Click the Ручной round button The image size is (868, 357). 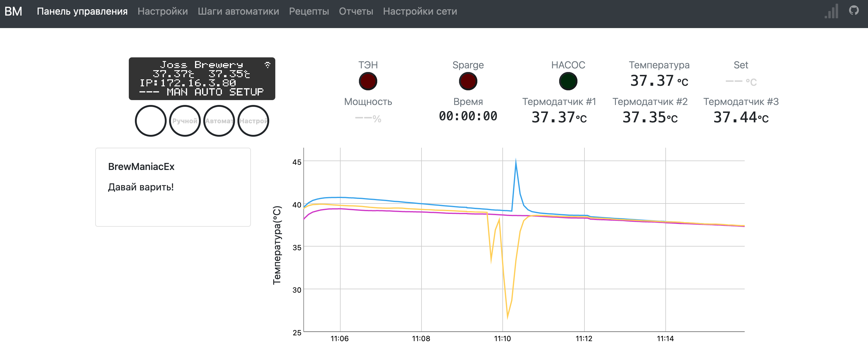click(185, 121)
